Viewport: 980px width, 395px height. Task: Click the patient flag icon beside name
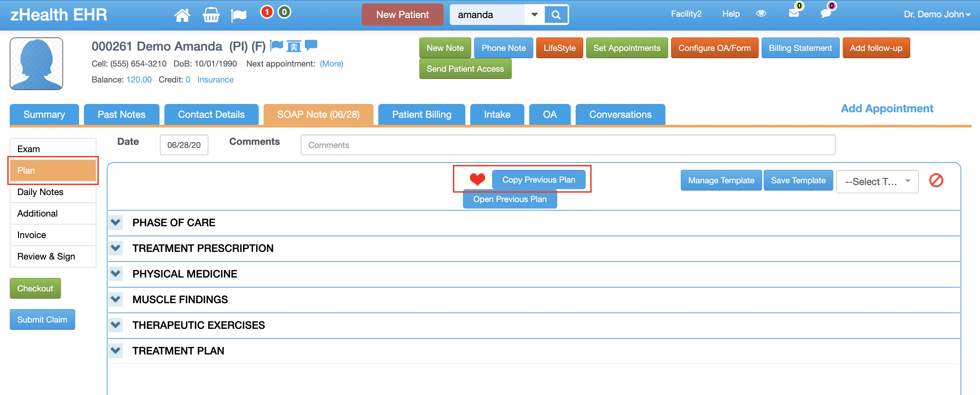277,46
